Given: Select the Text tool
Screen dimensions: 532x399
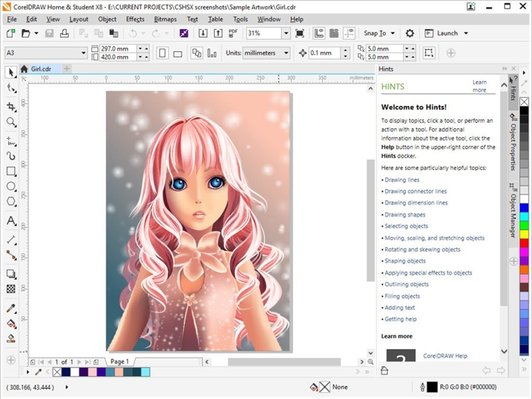Looking at the screenshot, I should [x=11, y=221].
